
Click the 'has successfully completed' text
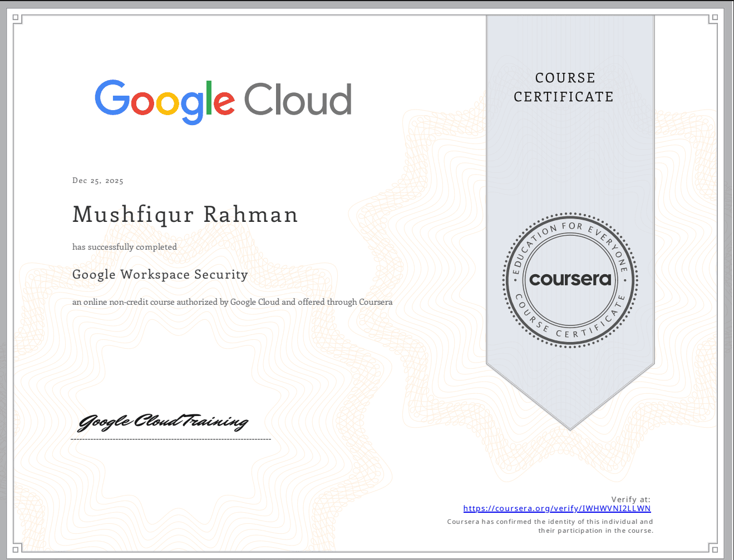click(x=124, y=247)
